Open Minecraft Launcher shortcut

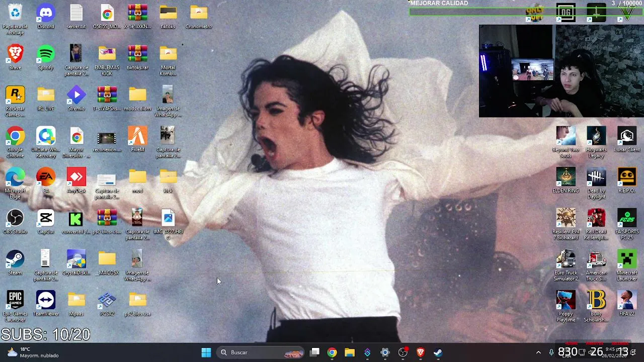tap(627, 265)
